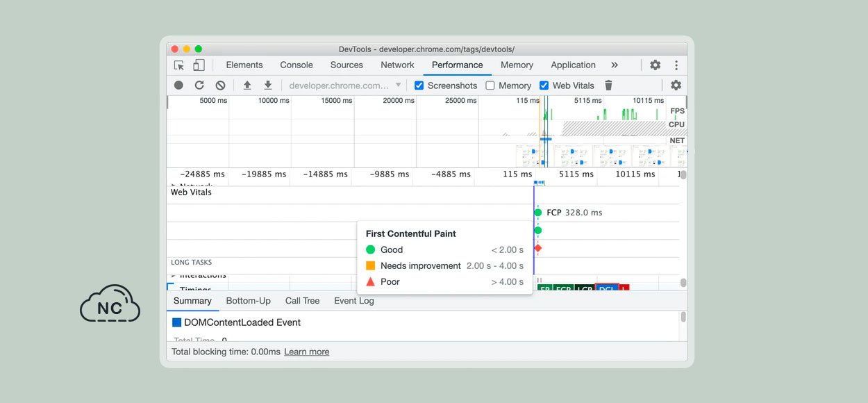
Task: Save the profile with the download arrow
Action: (x=267, y=85)
